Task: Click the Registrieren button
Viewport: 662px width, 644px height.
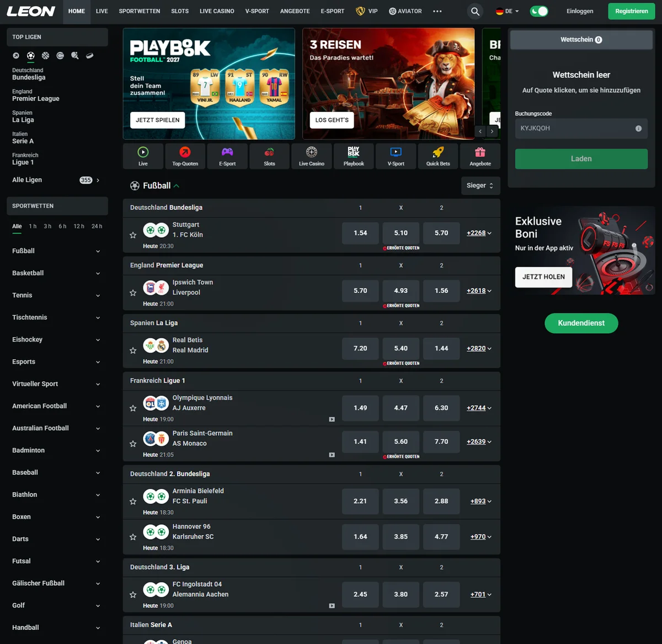Action: tap(632, 11)
